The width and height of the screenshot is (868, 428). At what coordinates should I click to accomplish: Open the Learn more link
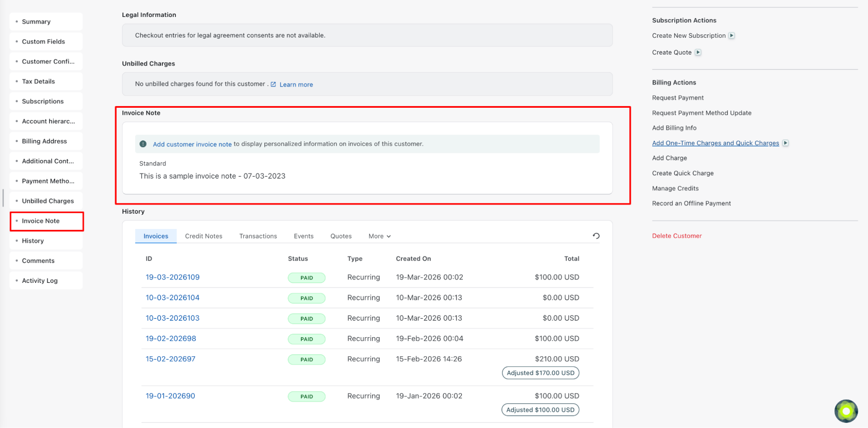point(296,85)
